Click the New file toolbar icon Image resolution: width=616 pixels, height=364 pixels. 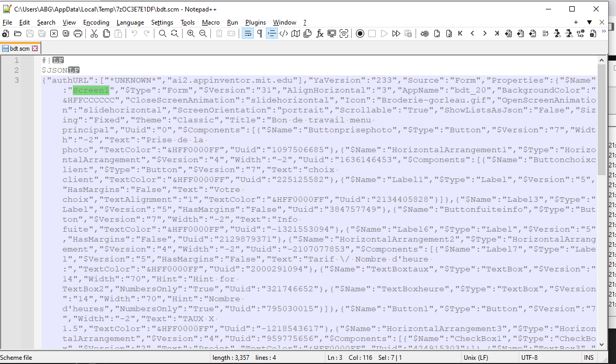(x=6, y=33)
